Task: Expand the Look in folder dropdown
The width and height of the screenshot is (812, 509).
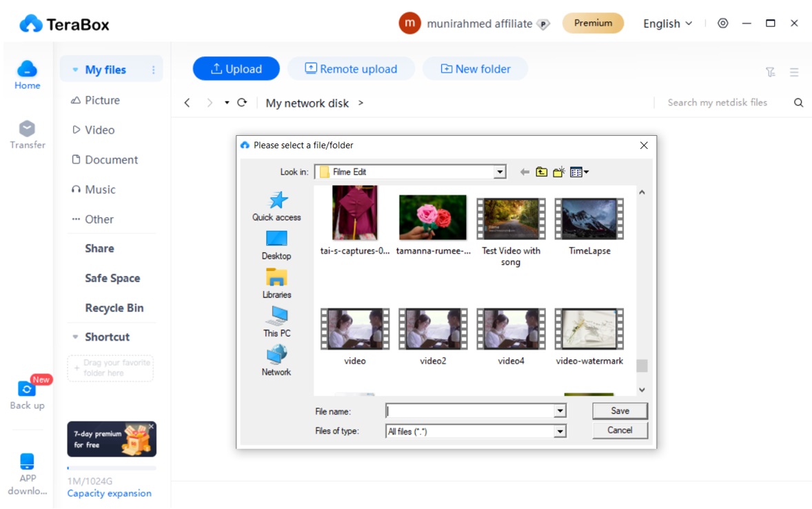Action: coord(500,172)
